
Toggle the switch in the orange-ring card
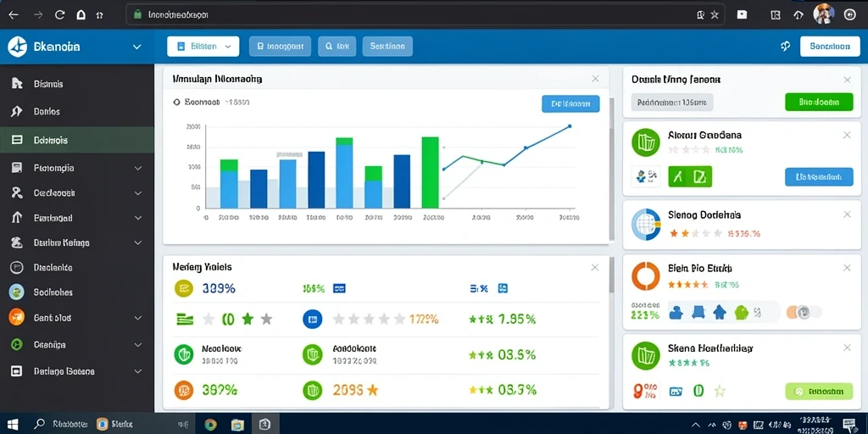[804, 312]
